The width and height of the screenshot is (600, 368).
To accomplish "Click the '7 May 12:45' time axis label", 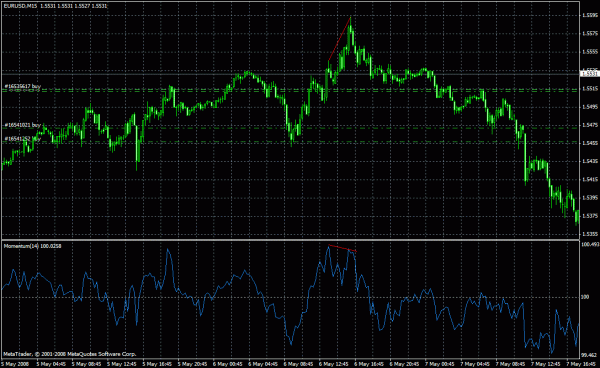I will pos(547,364).
